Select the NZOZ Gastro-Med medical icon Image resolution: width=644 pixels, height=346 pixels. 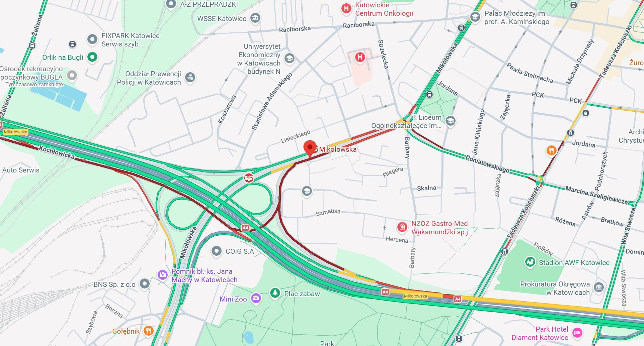pos(402,227)
